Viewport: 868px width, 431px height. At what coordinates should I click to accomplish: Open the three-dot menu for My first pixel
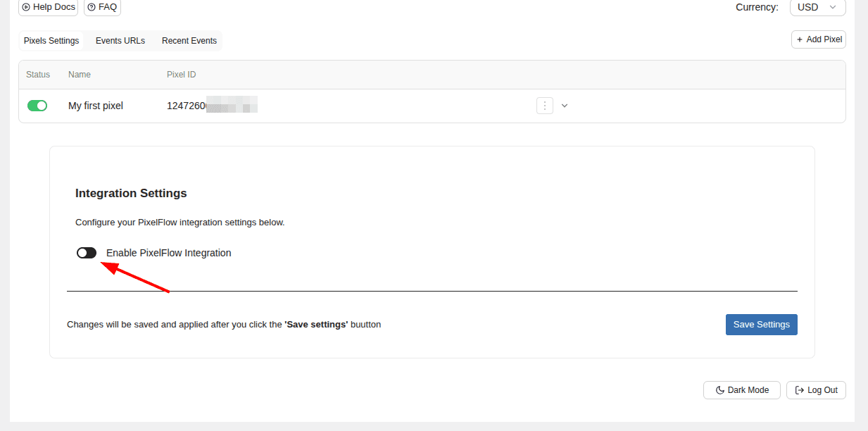point(544,106)
